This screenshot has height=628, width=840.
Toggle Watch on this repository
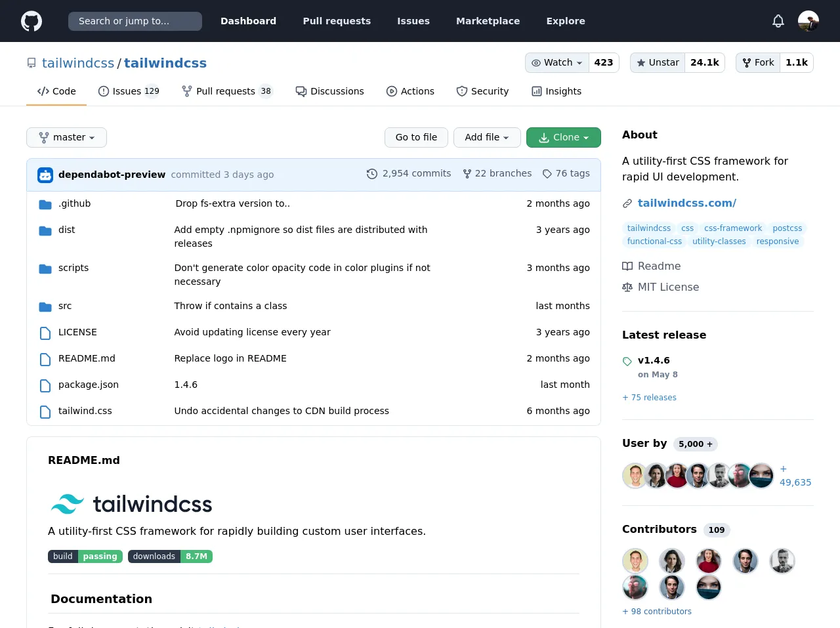pos(557,62)
